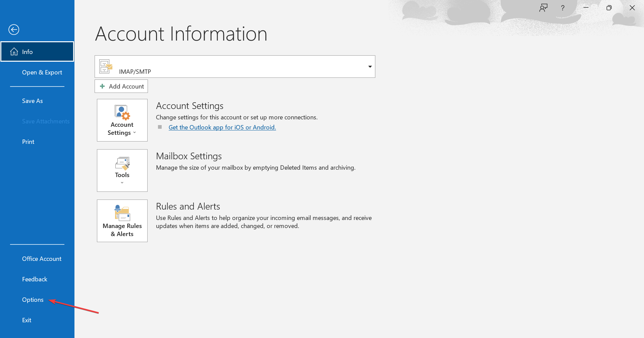The height and width of the screenshot is (338, 644).
Task: Click the feedback person icon in title bar
Action: tap(543, 7)
